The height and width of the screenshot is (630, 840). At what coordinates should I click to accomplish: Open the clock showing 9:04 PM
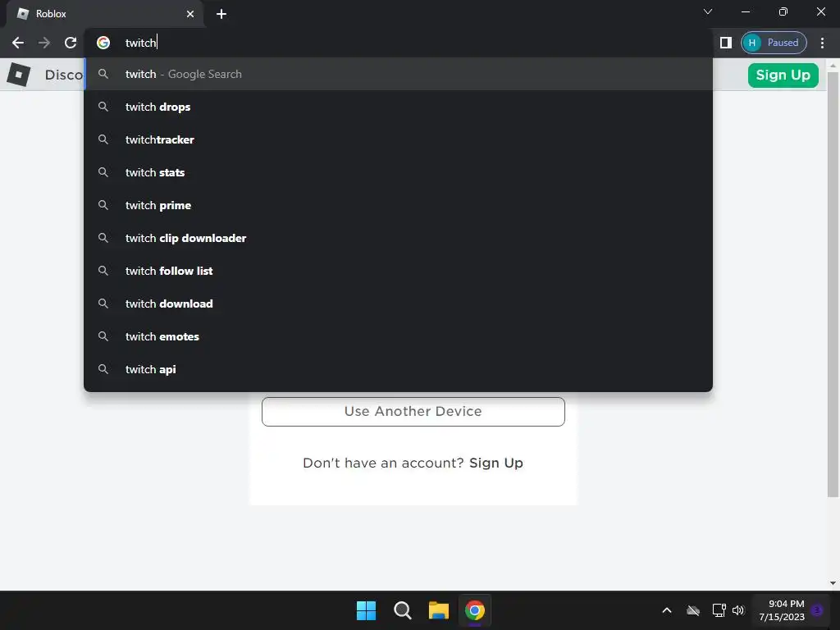tap(782, 610)
